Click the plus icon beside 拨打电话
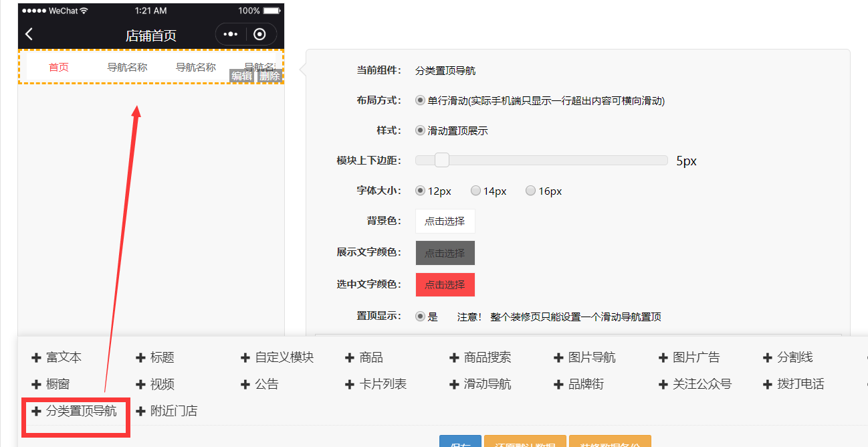Image resolution: width=868 pixels, height=447 pixels. click(x=767, y=385)
